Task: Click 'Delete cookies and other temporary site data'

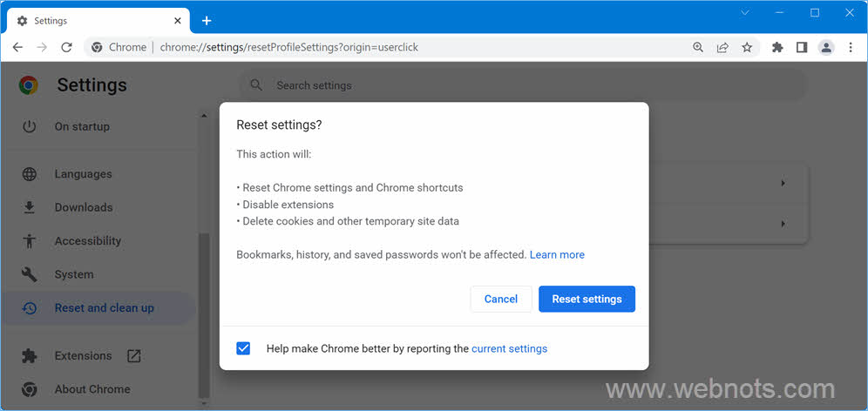Action: click(x=350, y=221)
